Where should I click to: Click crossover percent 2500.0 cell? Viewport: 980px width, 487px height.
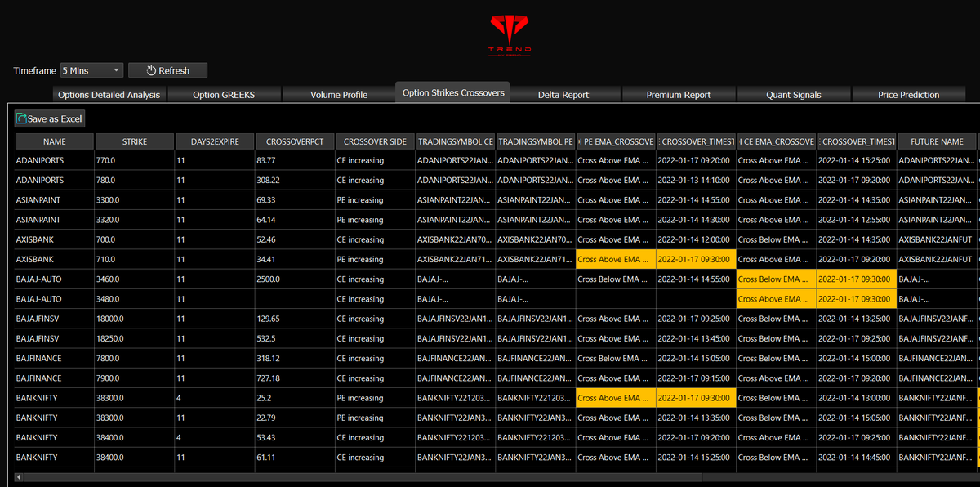point(295,279)
